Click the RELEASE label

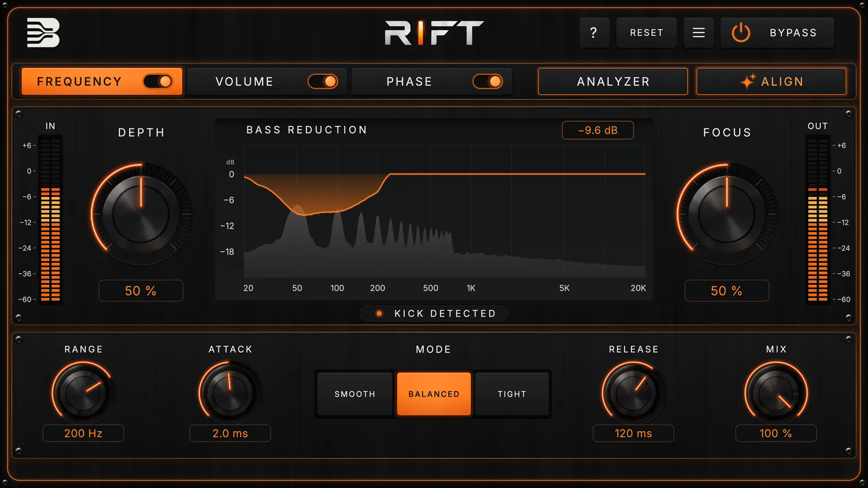[634, 349]
